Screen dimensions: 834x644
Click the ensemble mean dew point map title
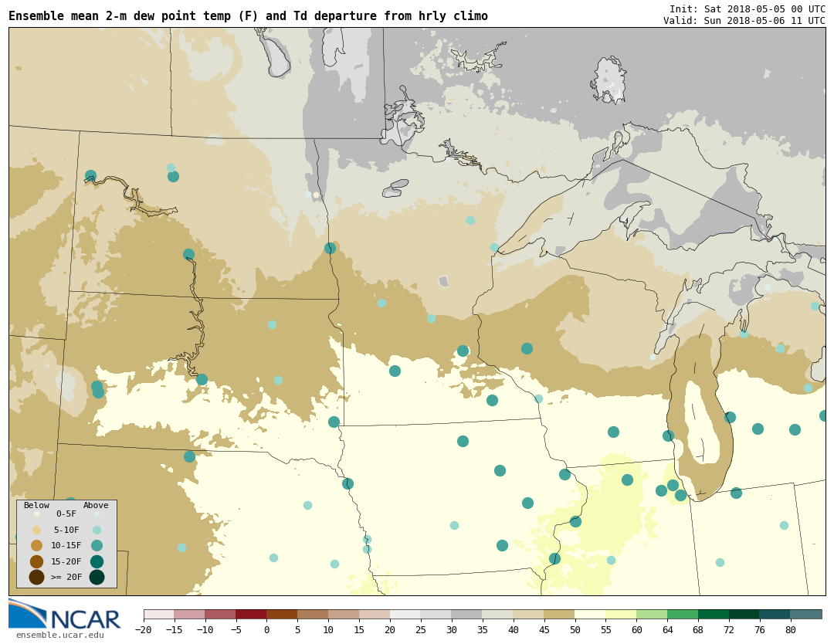point(248,16)
